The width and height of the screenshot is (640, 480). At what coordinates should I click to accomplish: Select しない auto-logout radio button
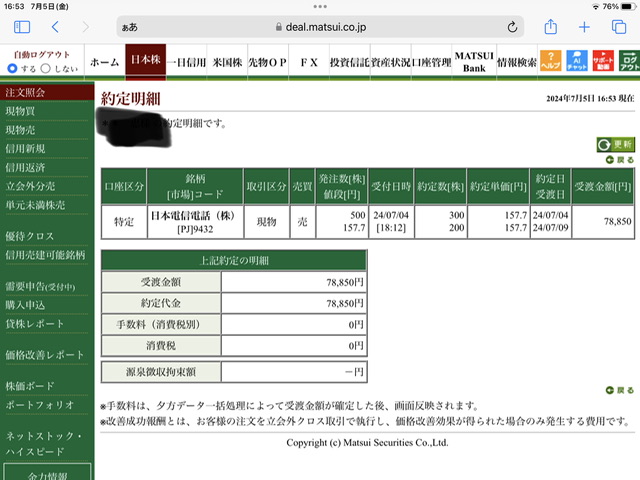[46, 68]
